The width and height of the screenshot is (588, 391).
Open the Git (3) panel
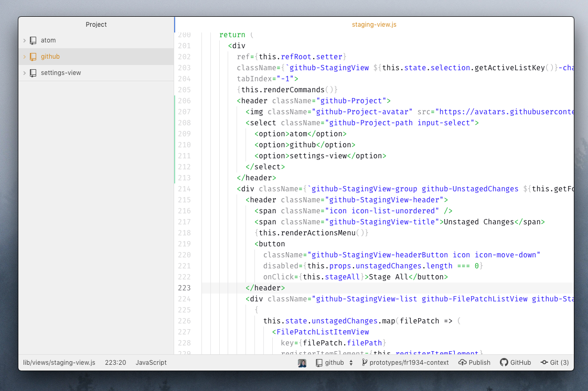pyautogui.click(x=554, y=363)
